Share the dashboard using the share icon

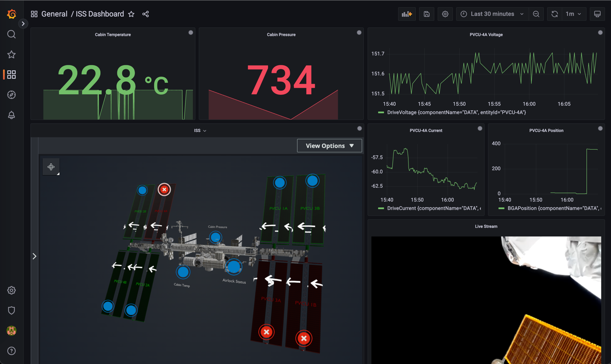click(145, 14)
